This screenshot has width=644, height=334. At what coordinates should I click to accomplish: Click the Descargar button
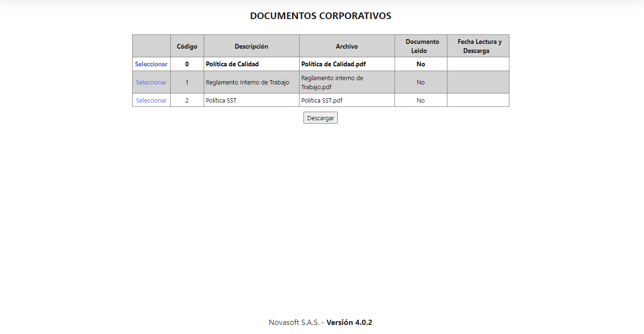tap(321, 118)
